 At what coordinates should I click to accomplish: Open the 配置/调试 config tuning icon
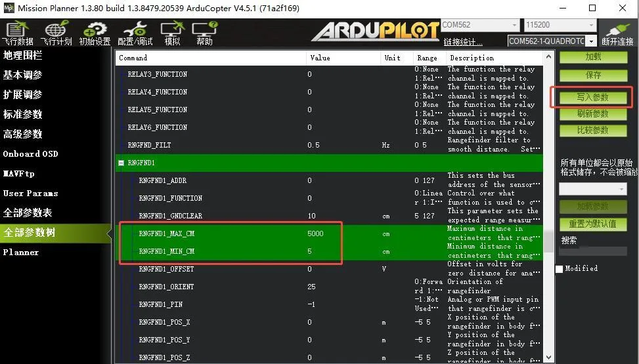tap(135, 33)
